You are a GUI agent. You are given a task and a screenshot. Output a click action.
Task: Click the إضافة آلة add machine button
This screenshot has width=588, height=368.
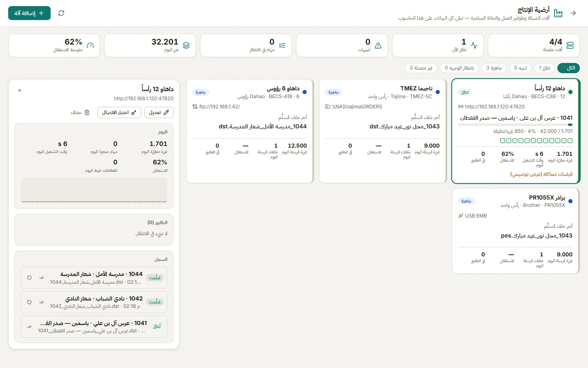coord(29,13)
